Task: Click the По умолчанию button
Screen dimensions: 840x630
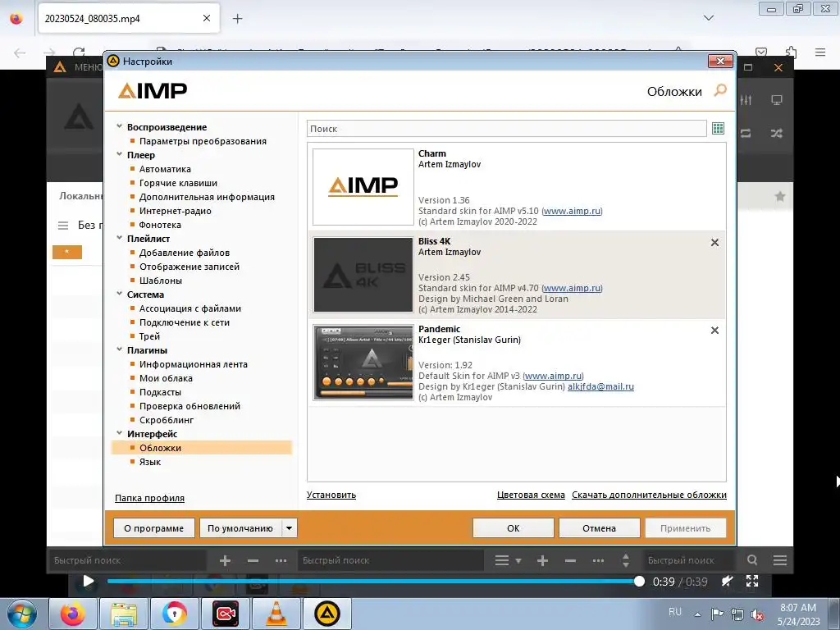Action: (x=240, y=528)
